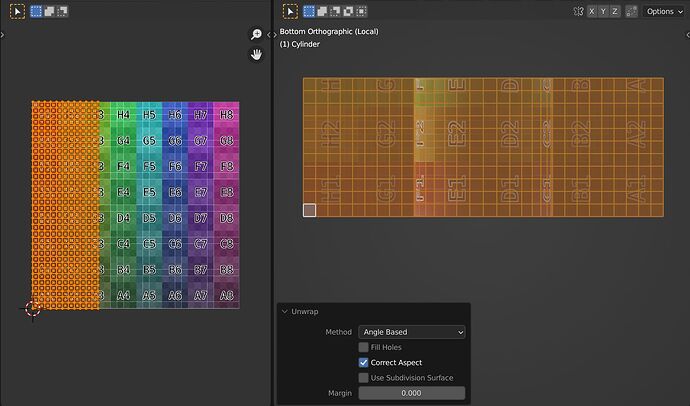Activate the pan hand icon in UV editor
The width and height of the screenshot is (690, 406).
point(256,55)
